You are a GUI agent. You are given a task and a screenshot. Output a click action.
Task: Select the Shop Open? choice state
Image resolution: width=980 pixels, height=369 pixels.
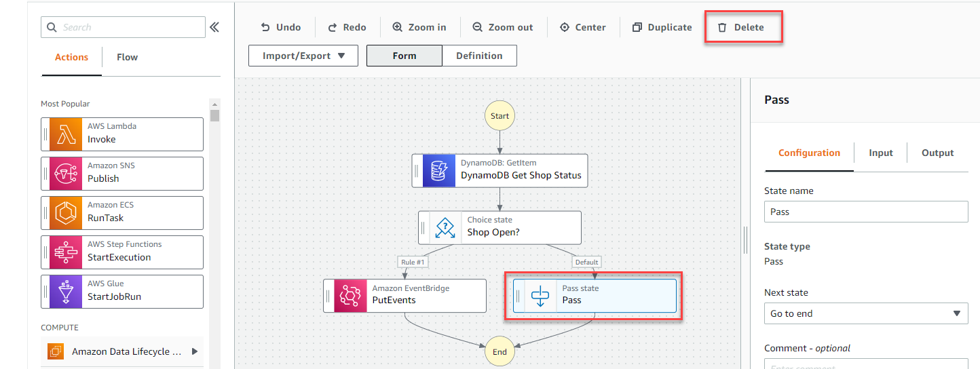coord(500,228)
